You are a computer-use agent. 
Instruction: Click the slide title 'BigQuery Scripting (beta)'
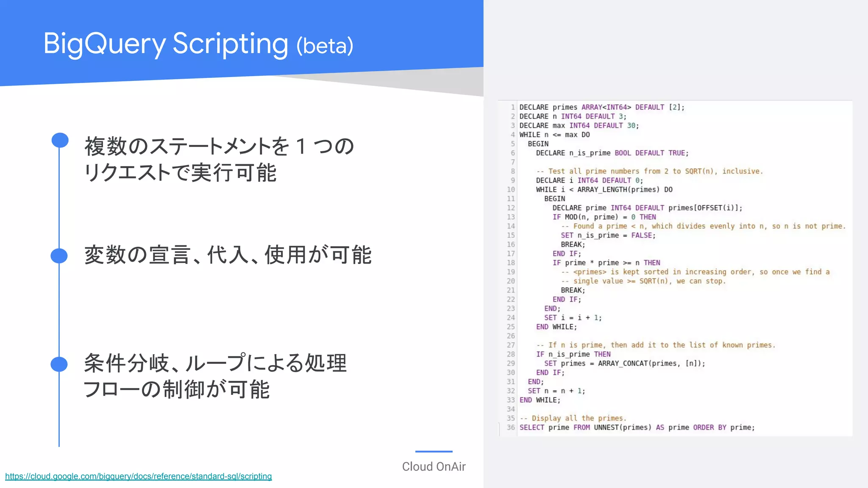tap(198, 44)
